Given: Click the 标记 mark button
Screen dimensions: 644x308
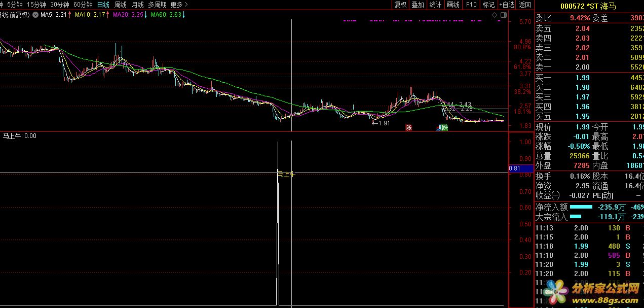Looking at the screenshot, I should pyautogui.click(x=488, y=5).
